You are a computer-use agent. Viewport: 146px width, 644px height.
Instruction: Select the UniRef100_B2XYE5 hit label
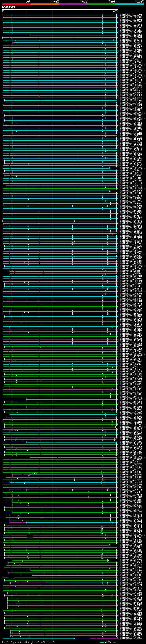click(x=131, y=35)
